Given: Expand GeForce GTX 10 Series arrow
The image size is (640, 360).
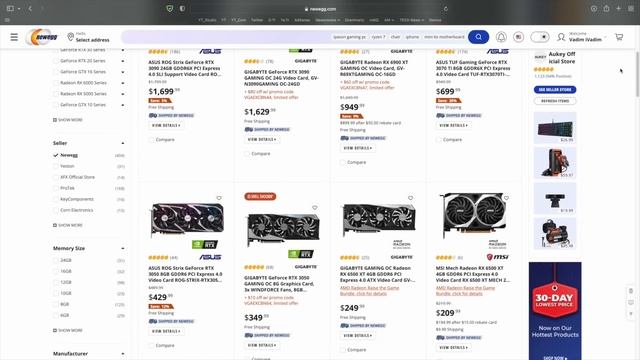Looking at the screenshot, I should [x=123, y=105].
